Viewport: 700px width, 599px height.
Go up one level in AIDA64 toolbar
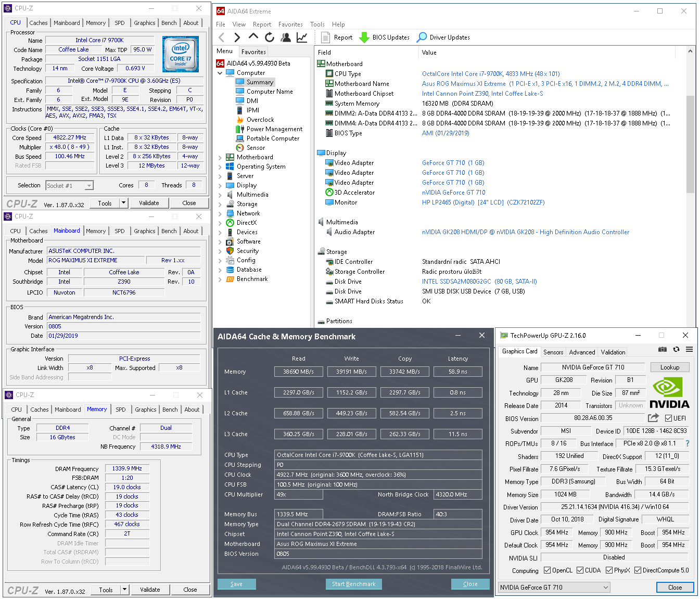point(253,36)
